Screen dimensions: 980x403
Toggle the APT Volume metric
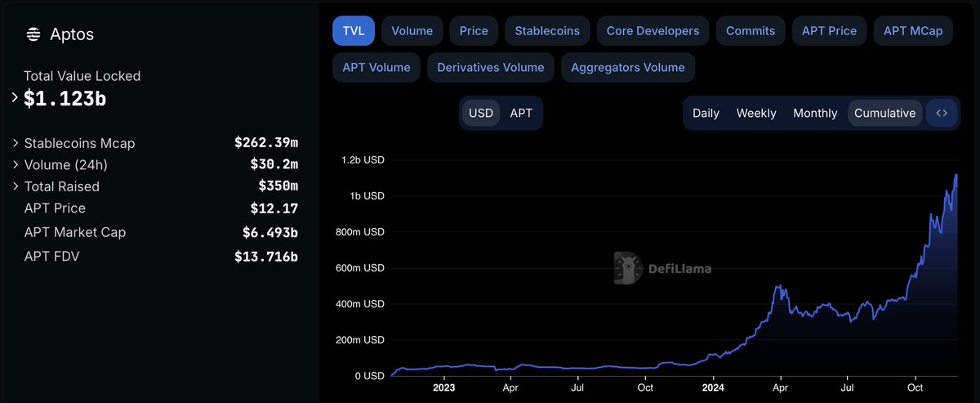pos(376,67)
